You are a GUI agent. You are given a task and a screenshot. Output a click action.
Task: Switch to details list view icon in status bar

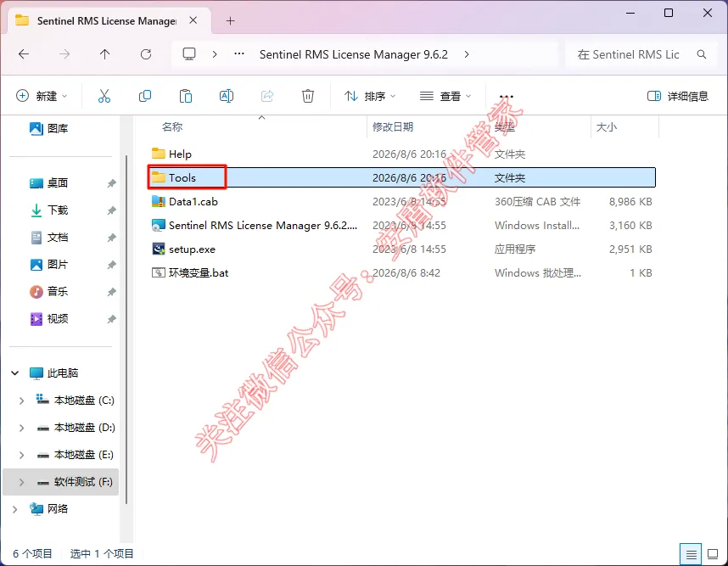[691, 554]
